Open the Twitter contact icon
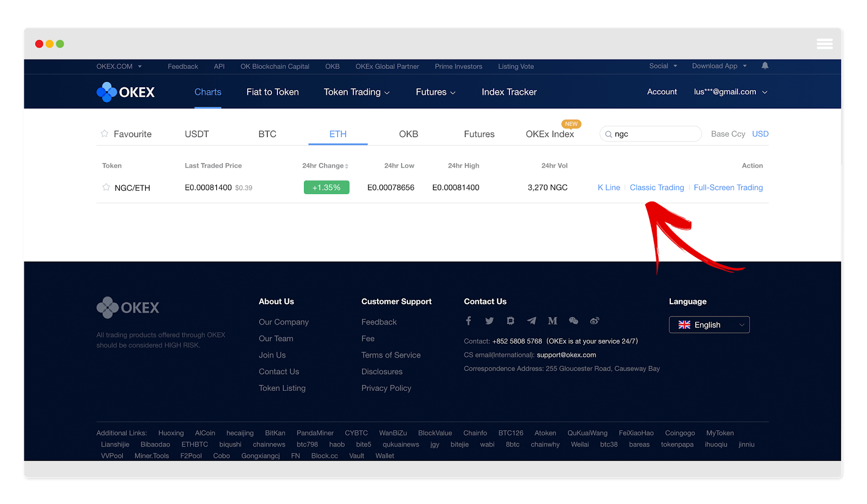 click(x=489, y=321)
